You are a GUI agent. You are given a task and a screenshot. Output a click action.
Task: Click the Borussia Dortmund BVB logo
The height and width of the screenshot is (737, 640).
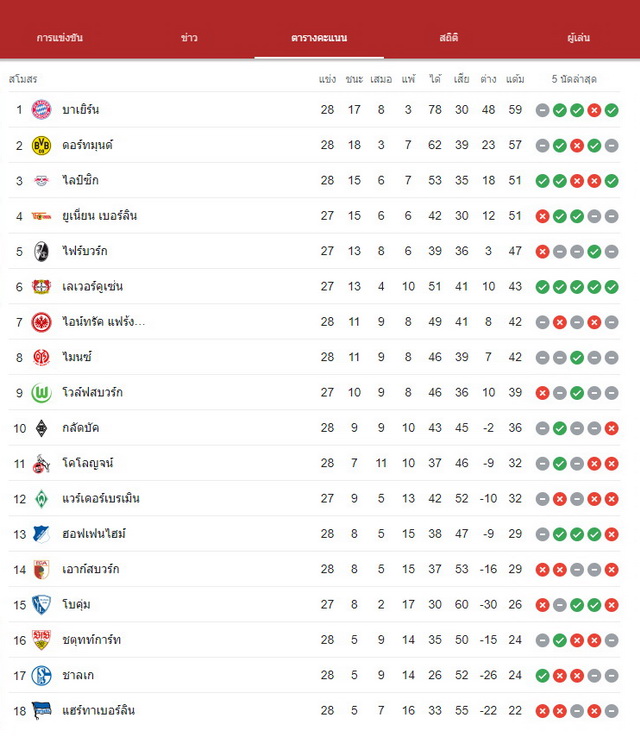pos(41,145)
